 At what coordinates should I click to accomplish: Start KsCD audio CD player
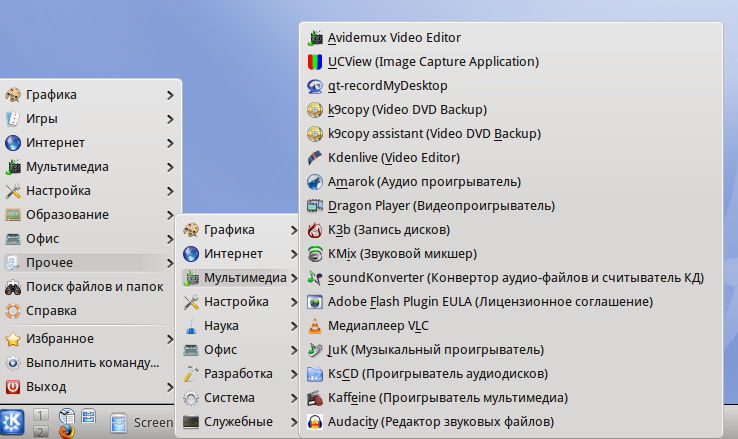511,374
